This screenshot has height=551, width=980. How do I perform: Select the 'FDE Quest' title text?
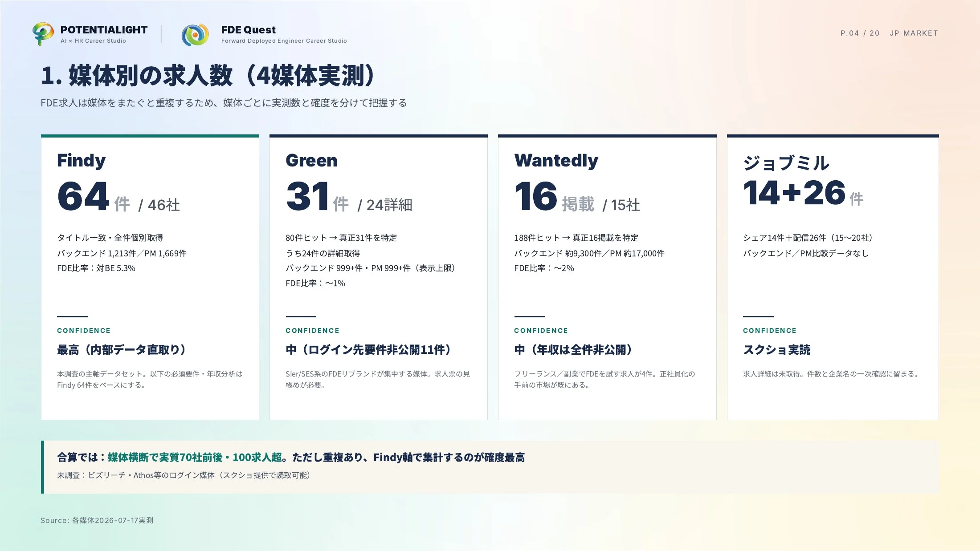click(x=249, y=30)
